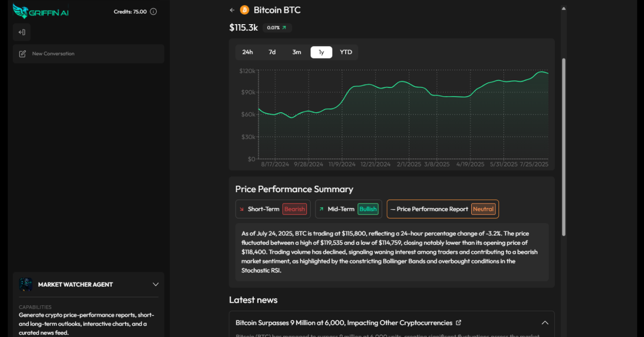Click the Bitcoin coin icon
Viewport: 644px width, 337px height.
pyautogui.click(x=245, y=10)
